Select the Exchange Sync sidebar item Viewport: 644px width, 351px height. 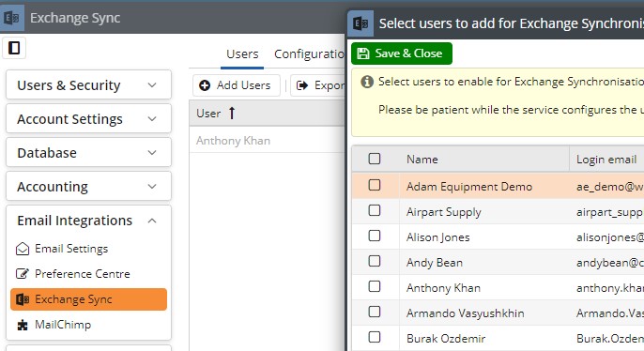88,299
